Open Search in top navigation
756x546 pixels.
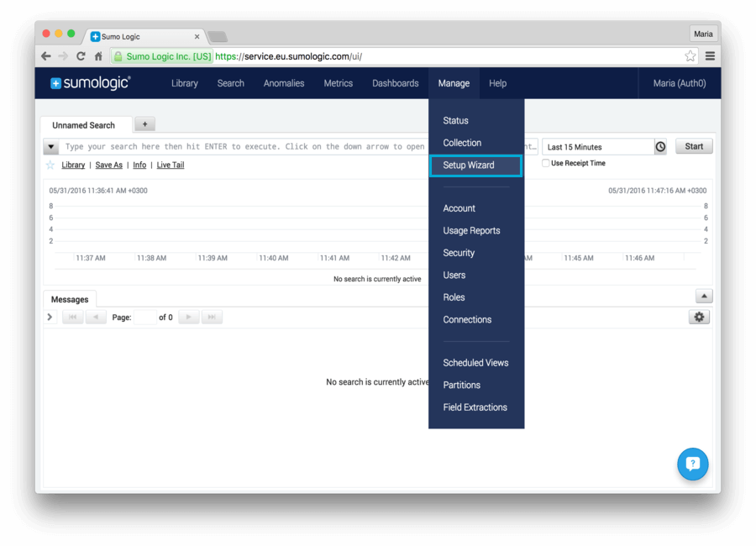(230, 83)
